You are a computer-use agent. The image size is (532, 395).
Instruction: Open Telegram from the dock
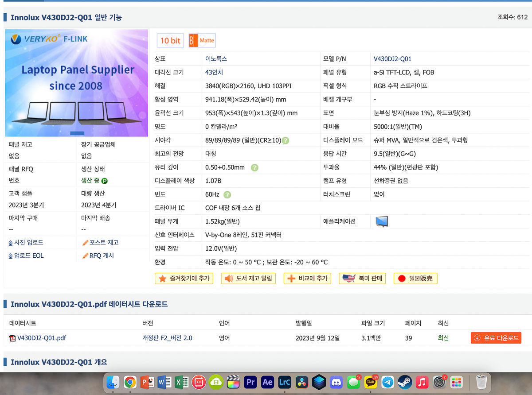[x=387, y=381]
